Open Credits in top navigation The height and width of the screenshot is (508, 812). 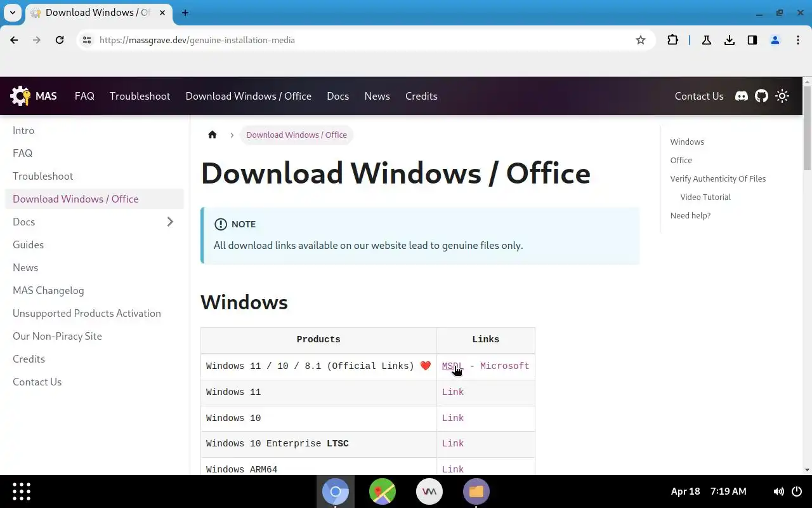pos(421,96)
